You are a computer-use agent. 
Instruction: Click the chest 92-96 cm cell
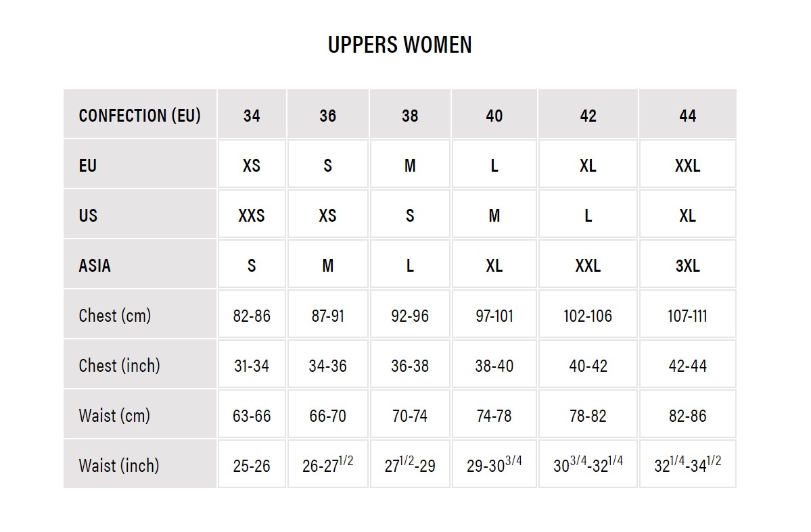[410, 315]
